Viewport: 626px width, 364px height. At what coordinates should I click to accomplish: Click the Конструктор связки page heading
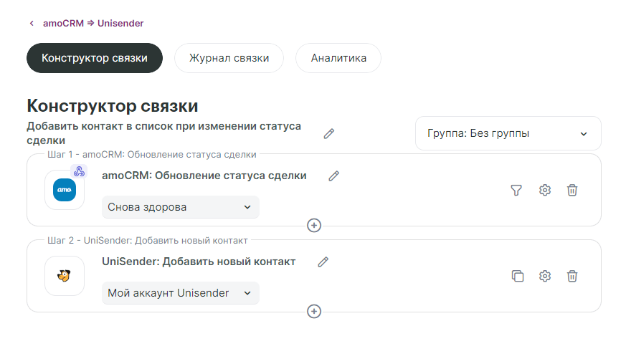[113, 106]
